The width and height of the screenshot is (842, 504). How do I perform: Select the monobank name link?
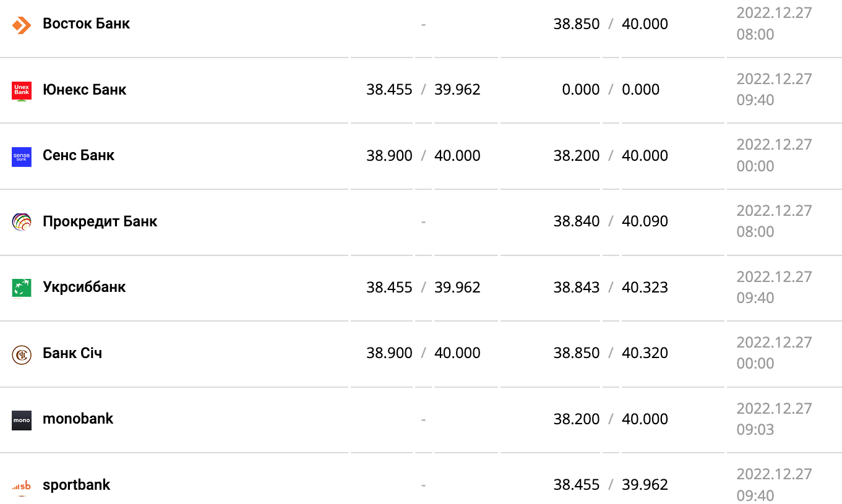[78, 419]
